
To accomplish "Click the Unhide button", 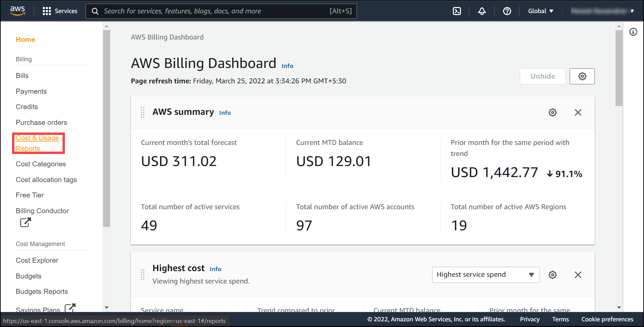I will [x=543, y=76].
